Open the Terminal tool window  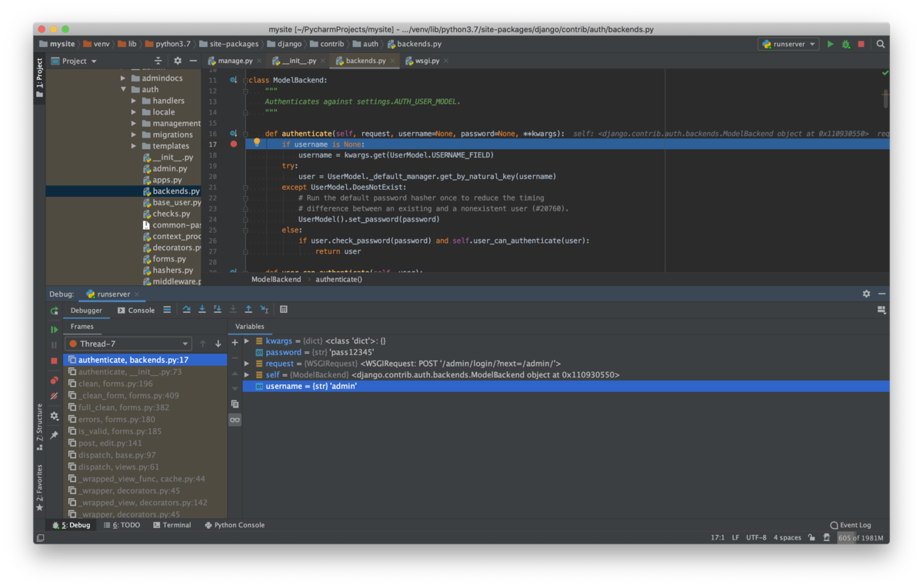click(x=172, y=526)
